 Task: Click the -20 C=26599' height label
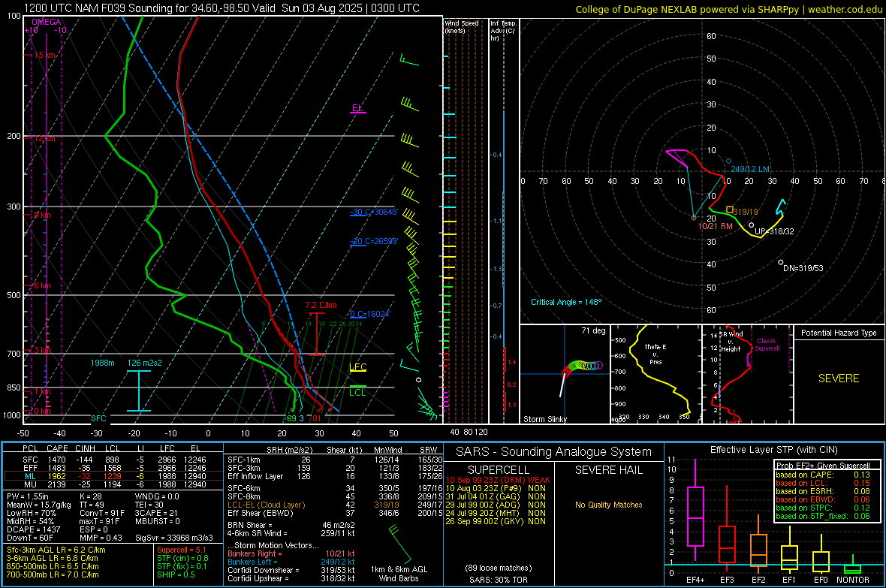point(374,241)
